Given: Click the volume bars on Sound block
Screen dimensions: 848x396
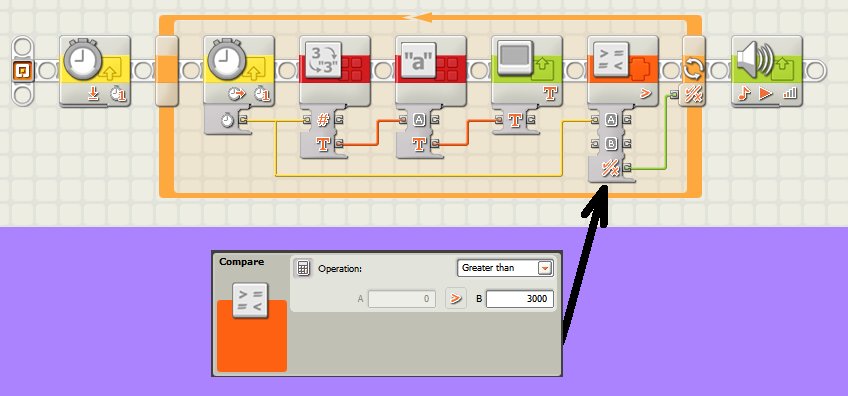Looking at the screenshot, I should click(790, 94).
